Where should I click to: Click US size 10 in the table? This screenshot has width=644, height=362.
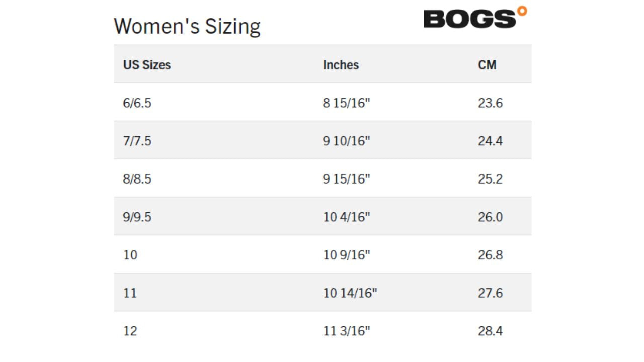(x=130, y=255)
